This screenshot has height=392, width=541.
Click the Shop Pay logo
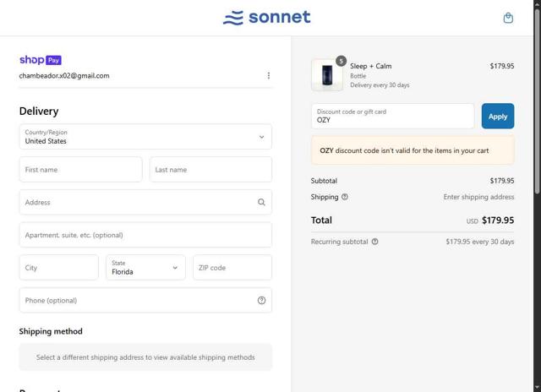[41, 60]
